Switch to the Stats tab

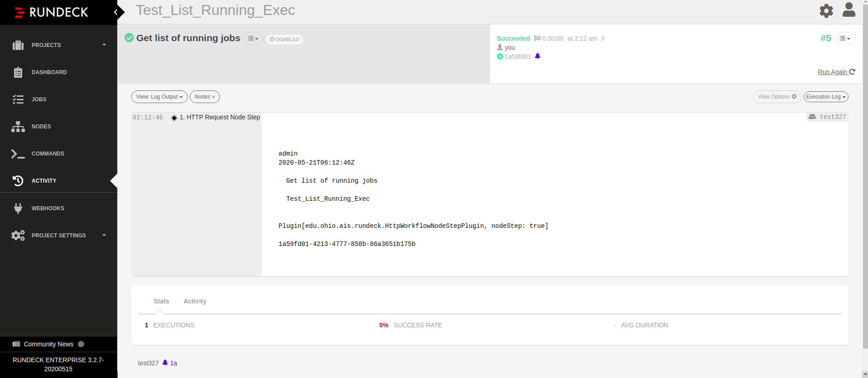click(x=161, y=301)
